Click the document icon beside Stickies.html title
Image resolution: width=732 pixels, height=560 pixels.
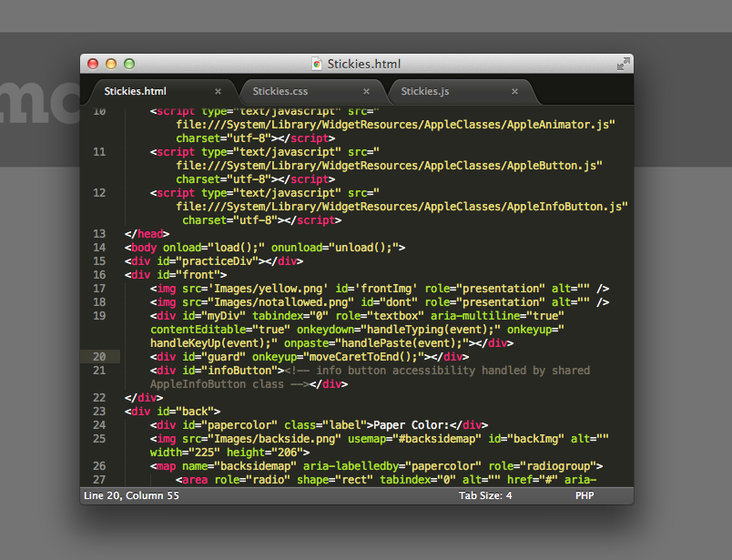tap(317, 64)
